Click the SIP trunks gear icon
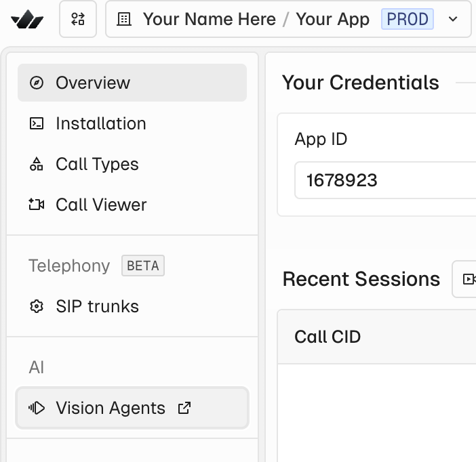This screenshot has width=476, height=462. (37, 306)
